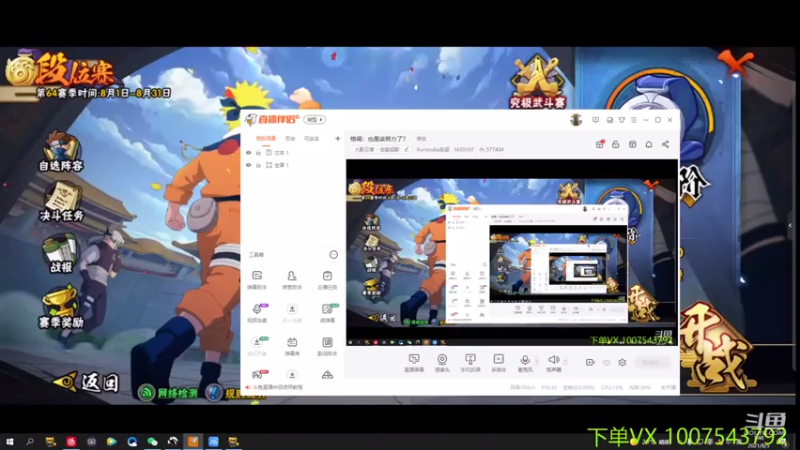Click the record video icon

click(590, 362)
